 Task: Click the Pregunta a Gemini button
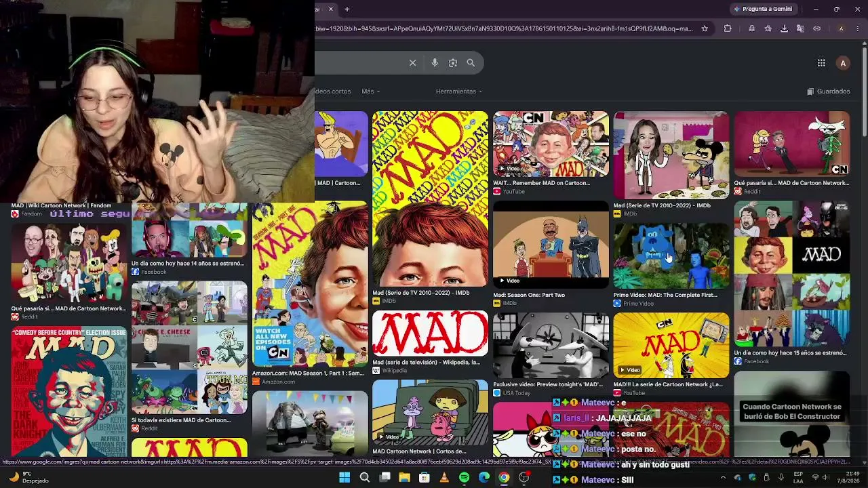pos(763,9)
